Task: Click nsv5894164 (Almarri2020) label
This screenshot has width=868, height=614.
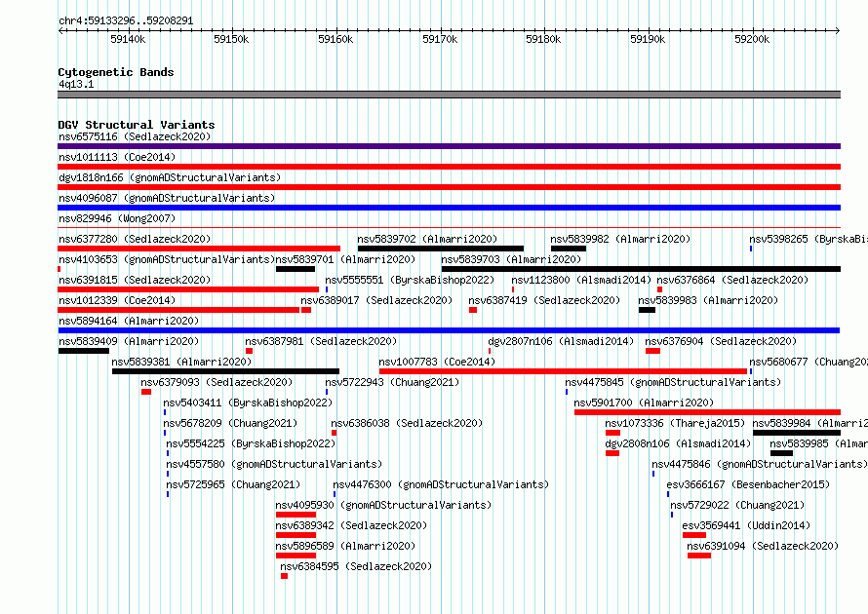Action: 129,321
